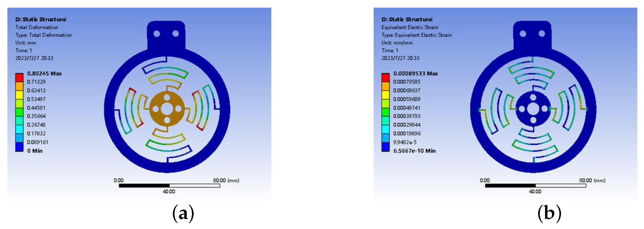Select the "0.80245 Max" legend value
The width and height of the screenshot is (644, 229).
45,73
